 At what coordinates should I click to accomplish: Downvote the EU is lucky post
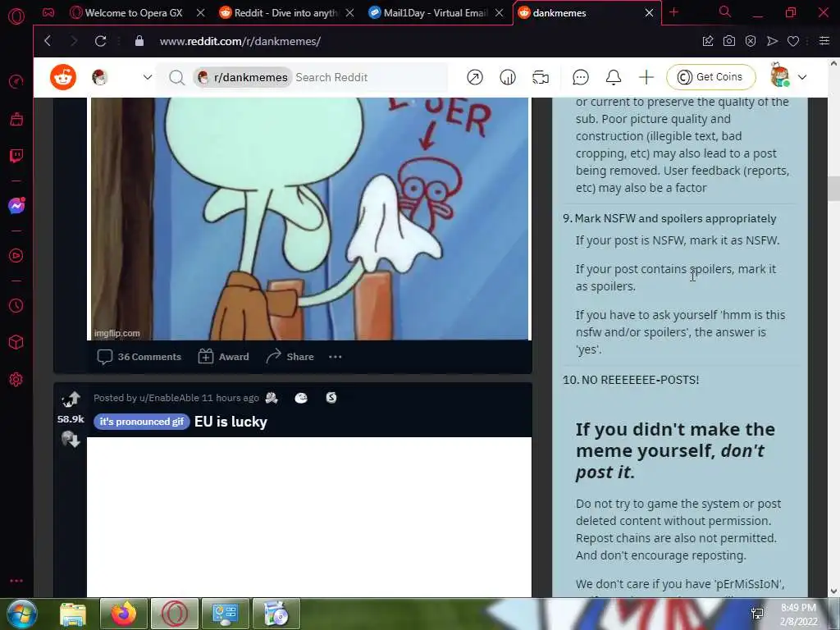tap(71, 440)
